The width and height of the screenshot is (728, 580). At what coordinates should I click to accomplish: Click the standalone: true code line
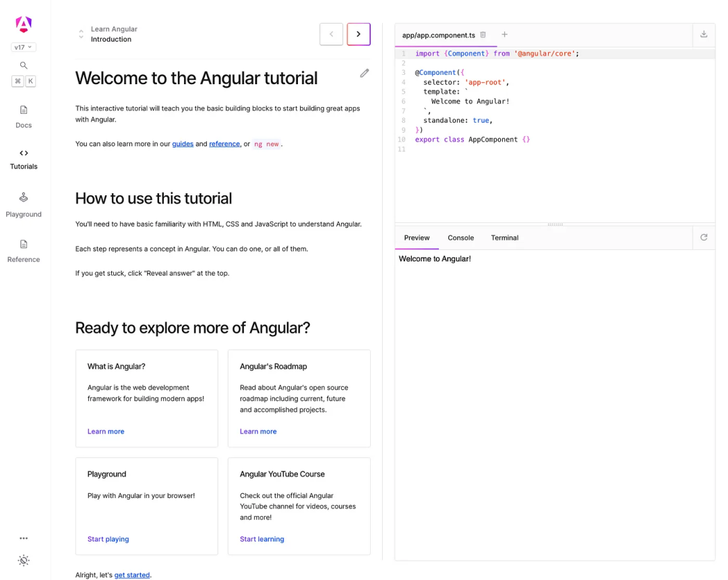[458, 120]
